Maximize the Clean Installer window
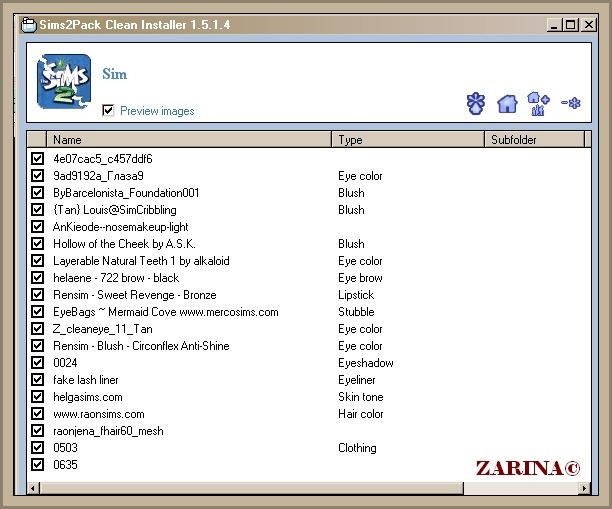612x509 pixels. [570, 25]
